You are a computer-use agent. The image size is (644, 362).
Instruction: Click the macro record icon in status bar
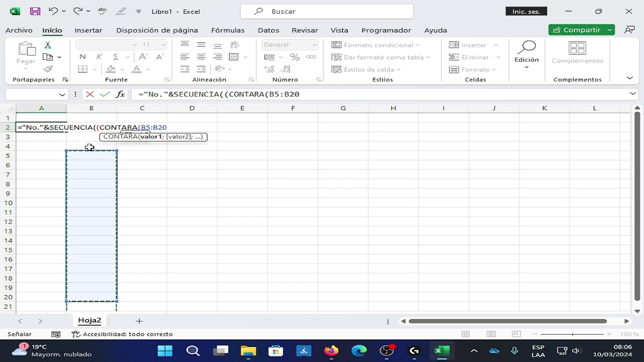[x=56, y=334]
